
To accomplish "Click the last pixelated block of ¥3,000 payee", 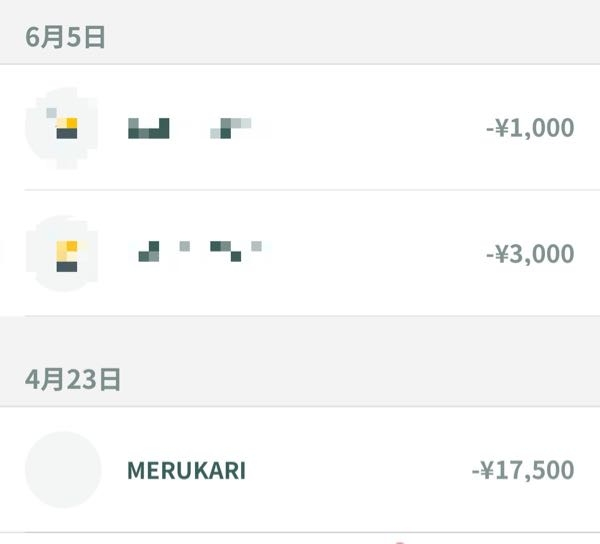I will coord(256,246).
